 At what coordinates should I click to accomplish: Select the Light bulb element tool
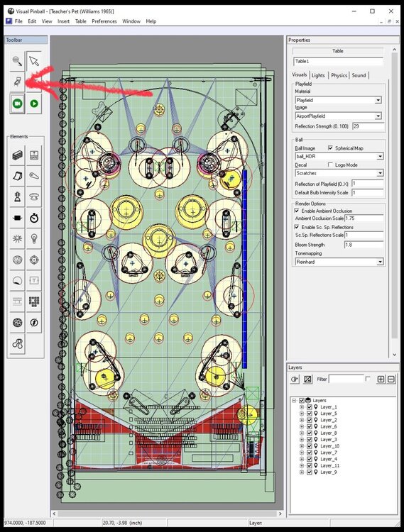[x=34, y=239]
